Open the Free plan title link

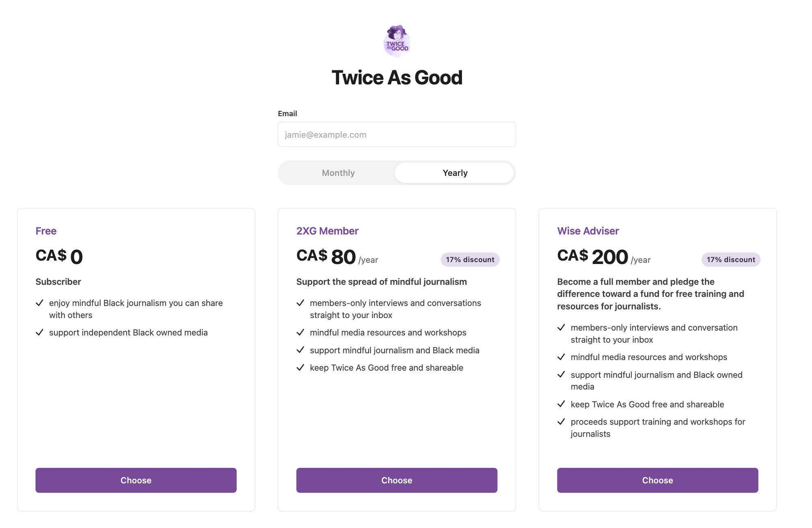46,231
